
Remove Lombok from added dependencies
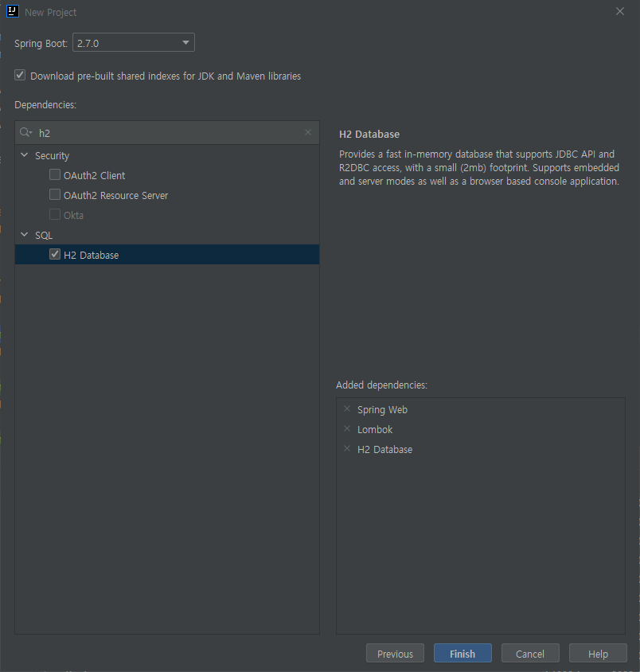pos(347,429)
